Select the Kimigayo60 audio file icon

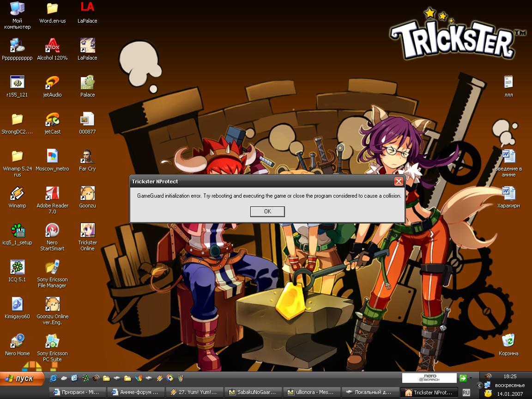(x=17, y=308)
